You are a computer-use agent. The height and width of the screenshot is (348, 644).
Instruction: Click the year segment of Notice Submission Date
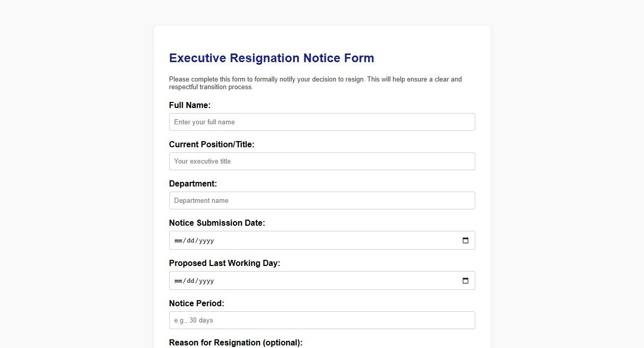[206, 240]
